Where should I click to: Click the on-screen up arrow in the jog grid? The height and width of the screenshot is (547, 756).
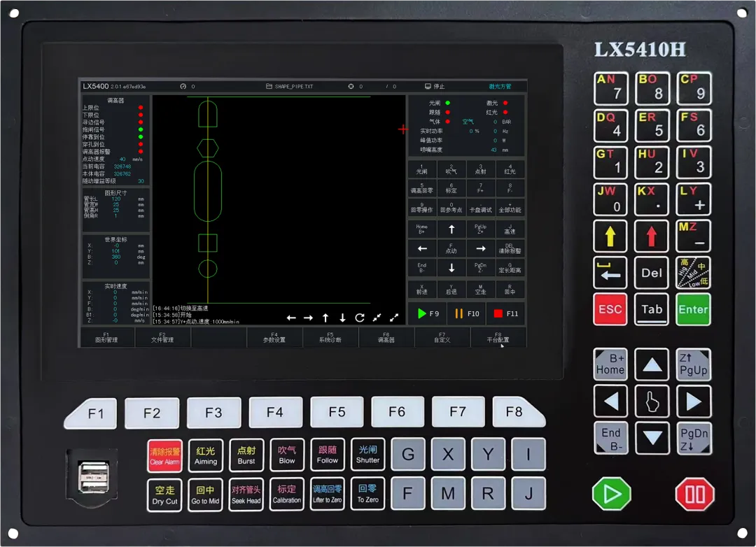point(451,229)
